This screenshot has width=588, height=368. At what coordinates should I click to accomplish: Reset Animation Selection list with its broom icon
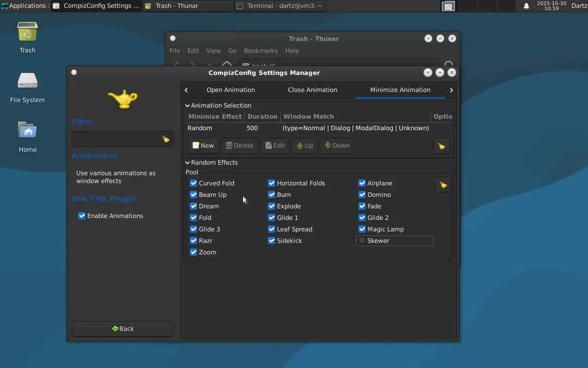pyautogui.click(x=441, y=146)
